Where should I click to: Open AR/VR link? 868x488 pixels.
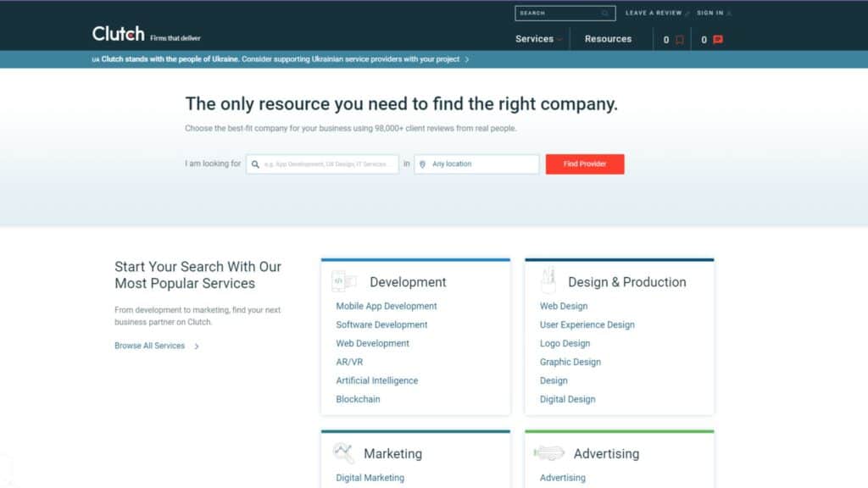click(349, 363)
